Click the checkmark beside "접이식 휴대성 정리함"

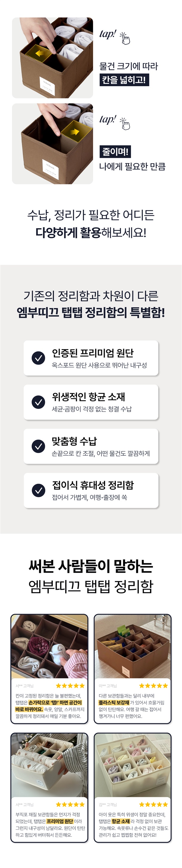tap(38, 490)
